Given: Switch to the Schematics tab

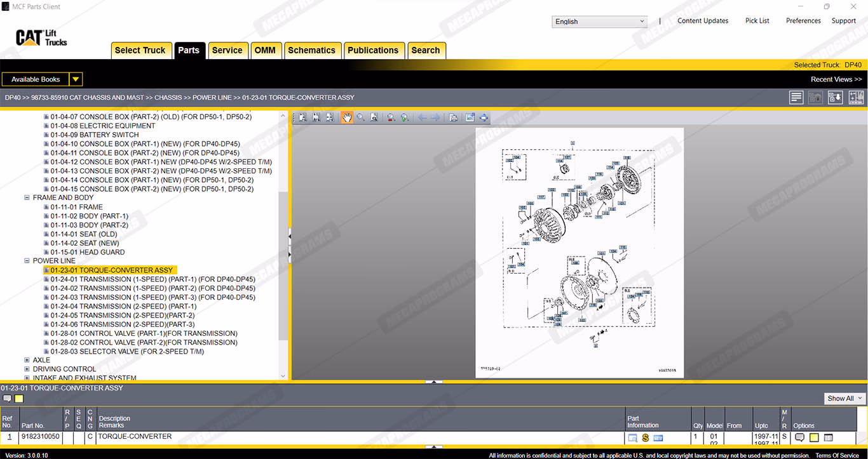Looking at the screenshot, I should (x=311, y=51).
